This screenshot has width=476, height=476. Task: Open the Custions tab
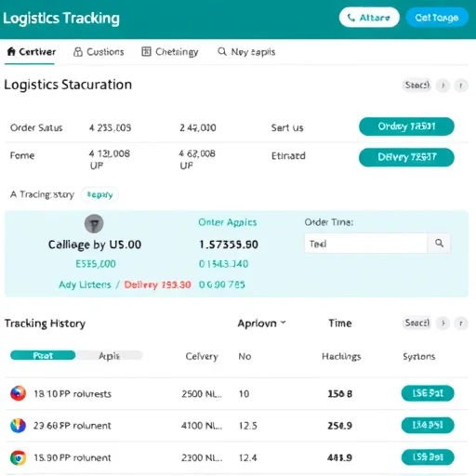click(99, 52)
